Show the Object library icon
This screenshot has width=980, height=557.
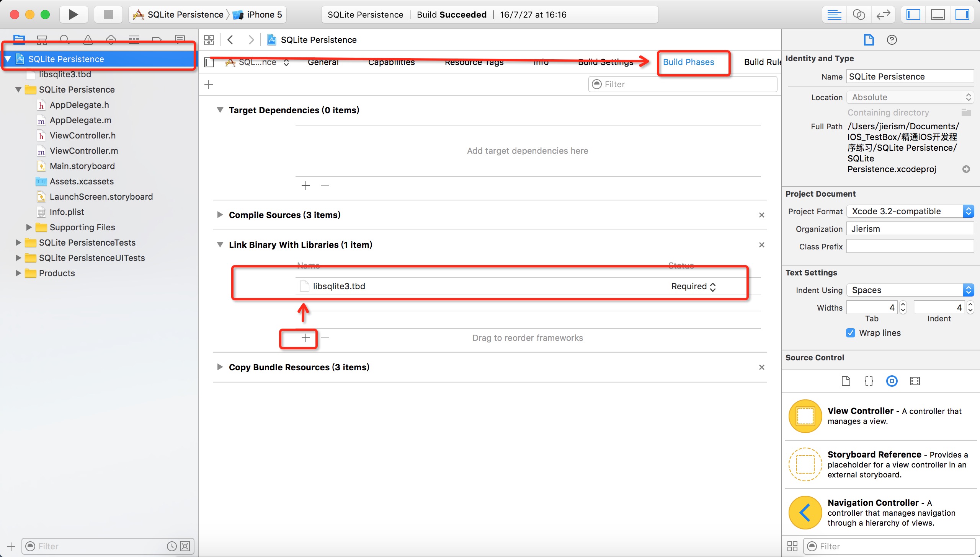[892, 381]
